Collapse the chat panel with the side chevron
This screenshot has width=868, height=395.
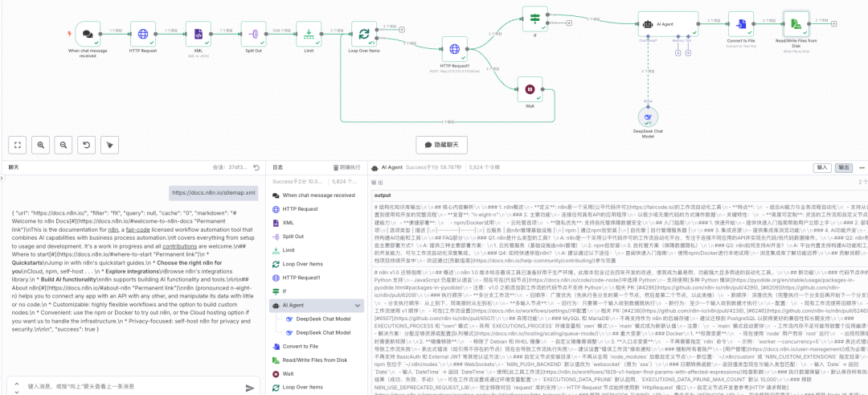(x=2, y=180)
